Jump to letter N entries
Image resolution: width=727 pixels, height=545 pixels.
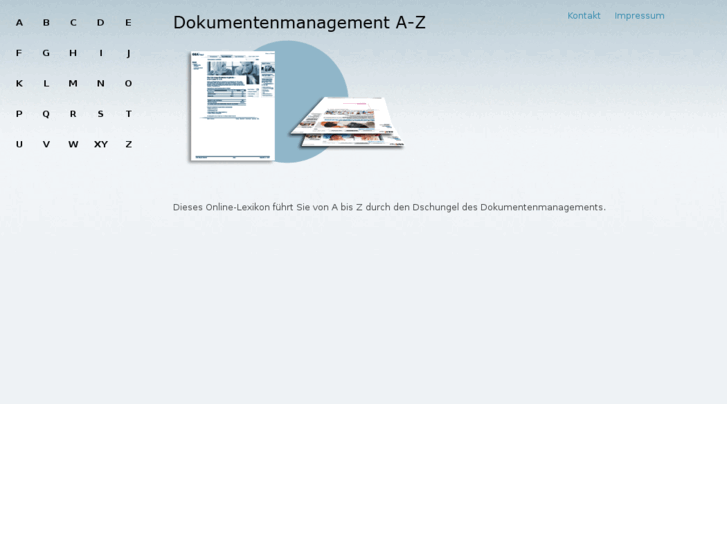point(101,83)
